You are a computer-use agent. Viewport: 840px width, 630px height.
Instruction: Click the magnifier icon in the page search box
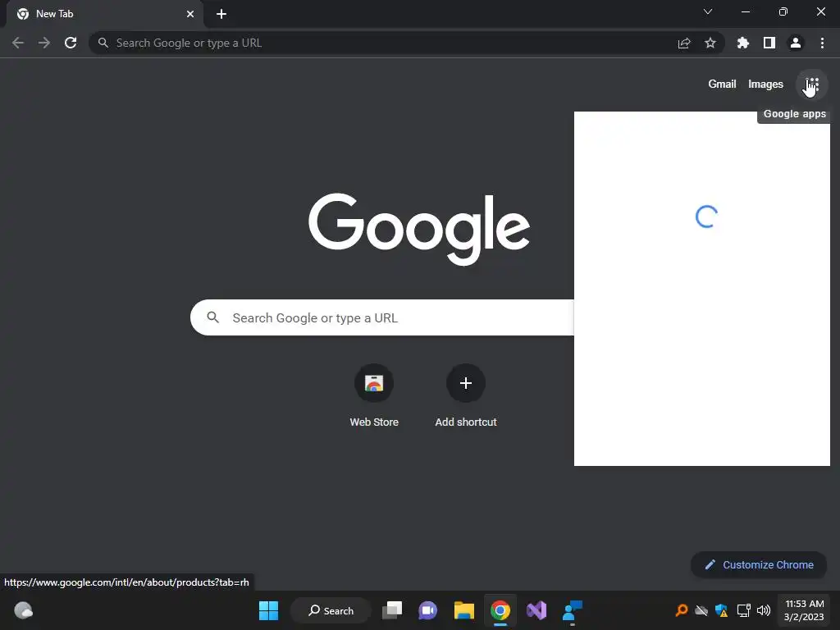(212, 317)
